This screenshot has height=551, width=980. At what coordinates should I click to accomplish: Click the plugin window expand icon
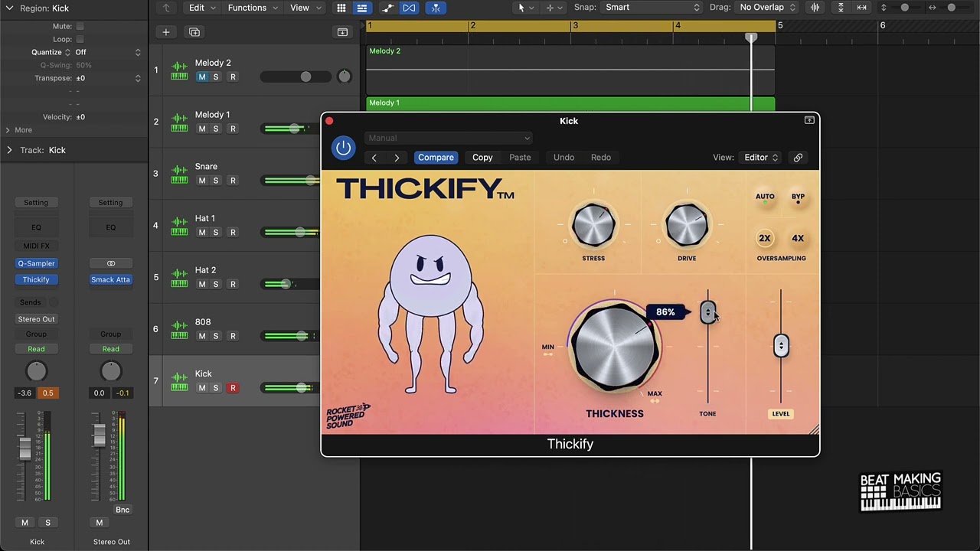(x=809, y=121)
